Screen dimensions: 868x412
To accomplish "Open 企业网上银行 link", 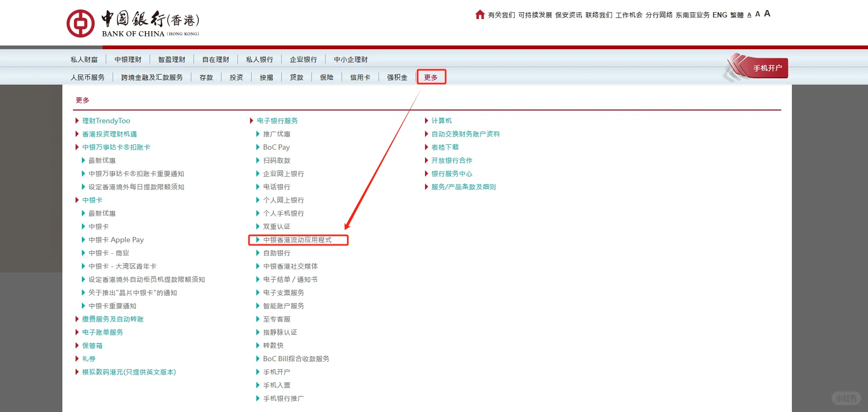I will pyautogui.click(x=283, y=174).
